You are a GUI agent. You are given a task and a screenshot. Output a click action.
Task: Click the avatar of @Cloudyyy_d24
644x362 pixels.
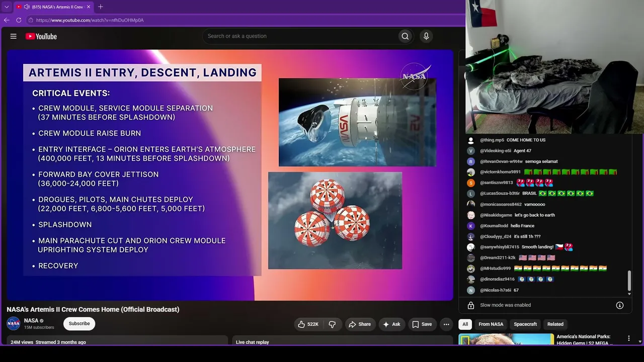pyautogui.click(x=471, y=236)
